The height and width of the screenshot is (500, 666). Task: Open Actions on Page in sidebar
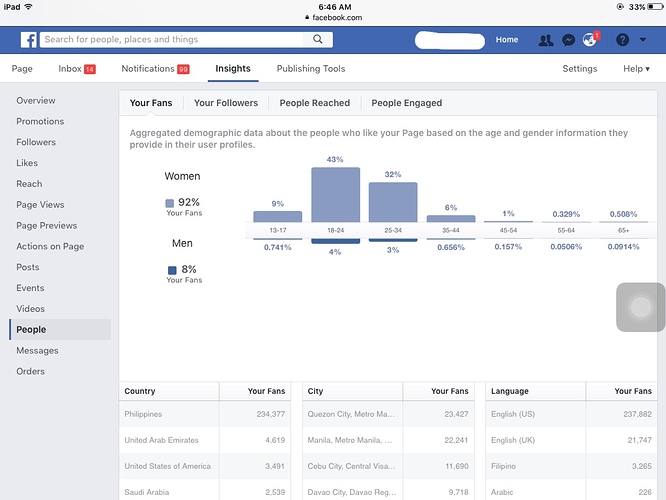(x=50, y=246)
